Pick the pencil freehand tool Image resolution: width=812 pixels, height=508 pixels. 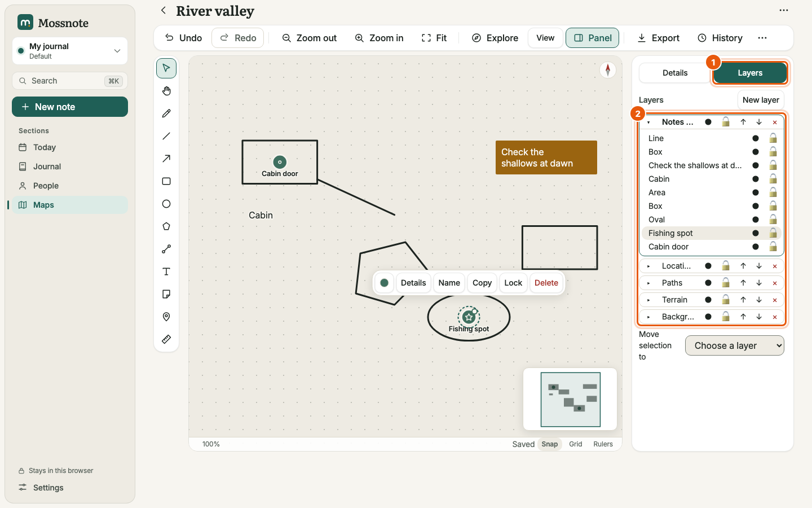point(166,113)
